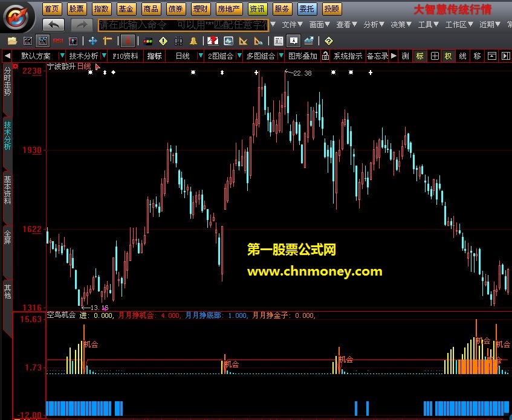The height and width of the screenshot is (420, 512).
Task: Open help with yellow question diamond
Action: [x=329, y=41]
